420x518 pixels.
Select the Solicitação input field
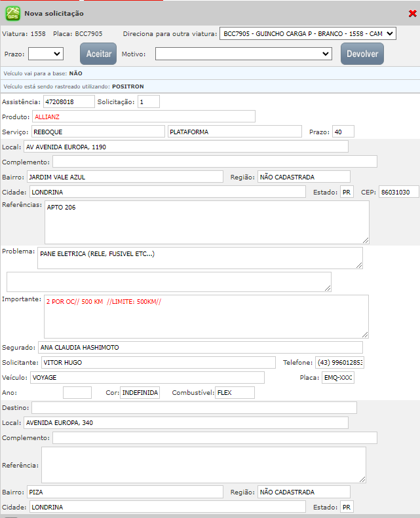(148, 102)
